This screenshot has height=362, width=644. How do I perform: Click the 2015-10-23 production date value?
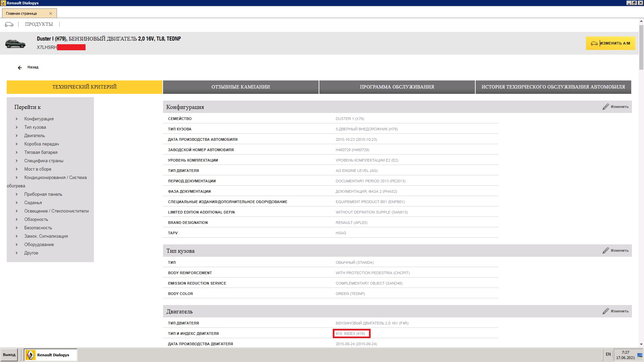coord(356,139)
